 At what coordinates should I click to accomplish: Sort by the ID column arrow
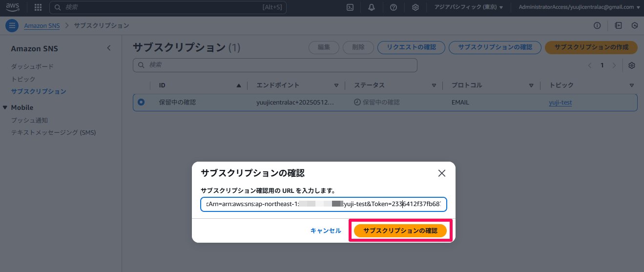[x=239, y=85]
